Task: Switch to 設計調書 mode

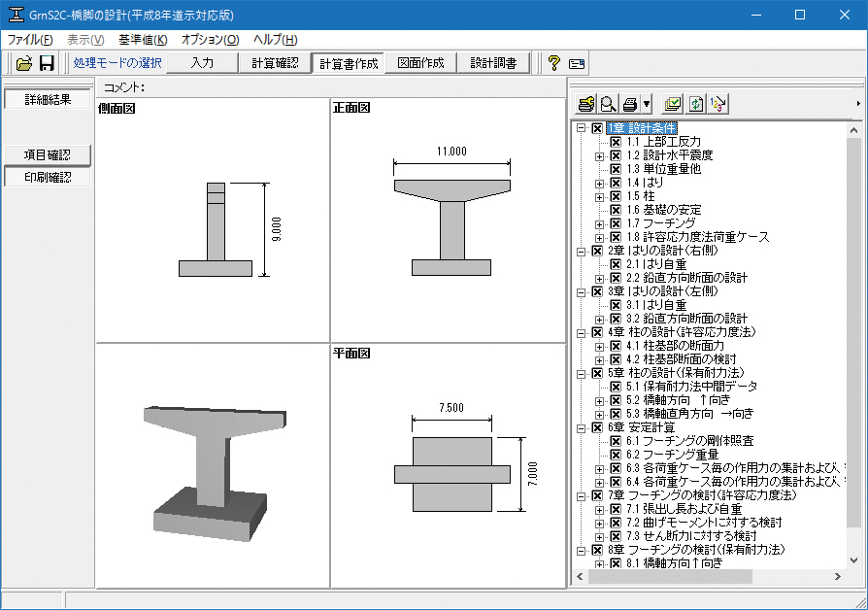Action: pyautogui.click(x=493, y=63)
